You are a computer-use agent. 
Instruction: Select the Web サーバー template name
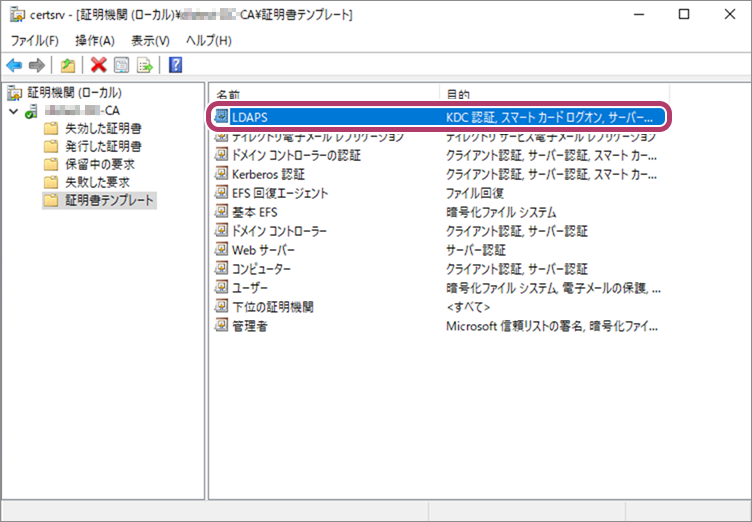pyautogui.click(x=263, y=250)
